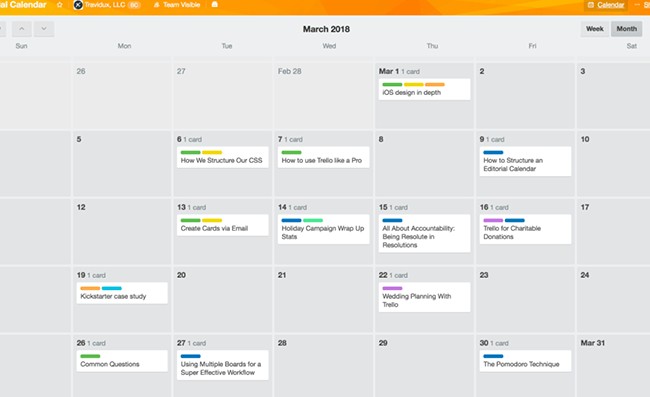
Task: Select the date 29 cell
Action: click(424, 366)
